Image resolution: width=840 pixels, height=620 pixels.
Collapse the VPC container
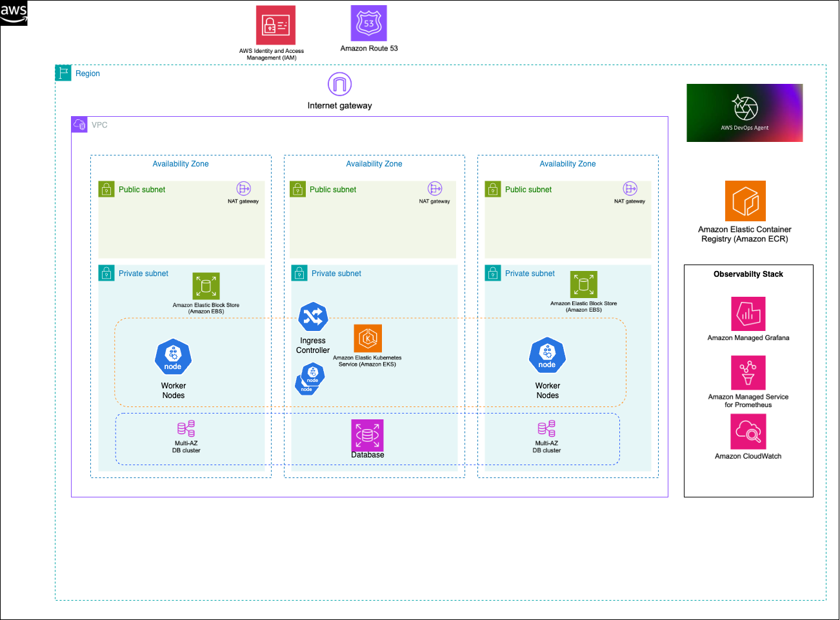[x=79, y=124]
